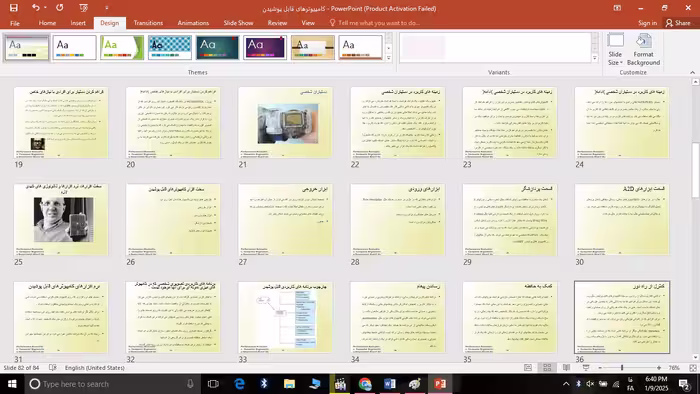The height and width of the screenshot is (394, 700).
Task: Click Start From Beginning presentation icon
Action: tap(83, 8)
